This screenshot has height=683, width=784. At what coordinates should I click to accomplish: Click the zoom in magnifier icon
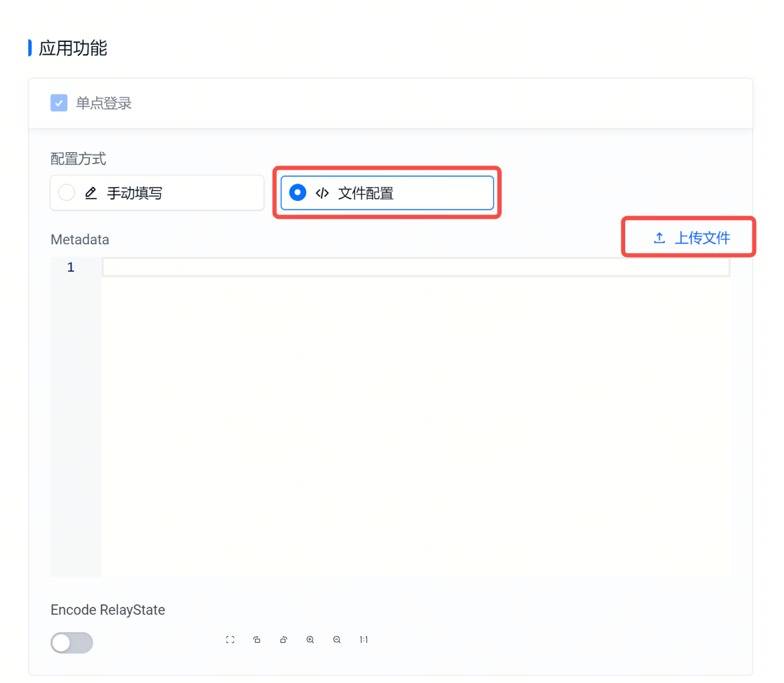coord(310,640)
